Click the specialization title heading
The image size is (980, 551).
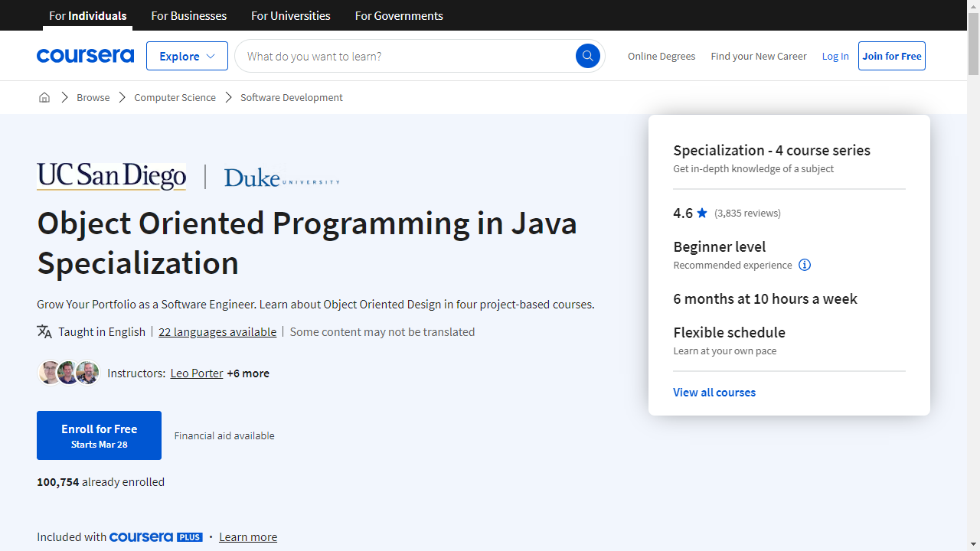(307, 243)
